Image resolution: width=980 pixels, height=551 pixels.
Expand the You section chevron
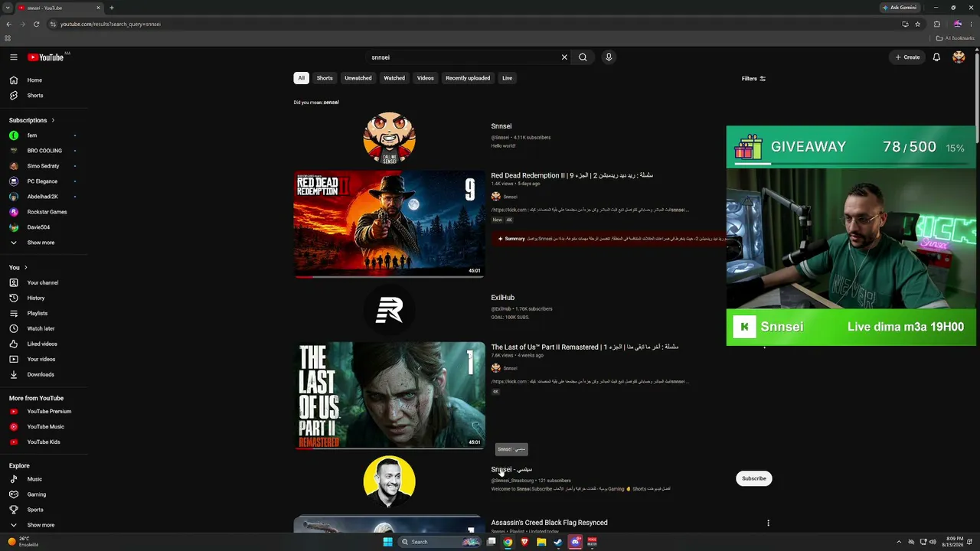coord(26,268)
